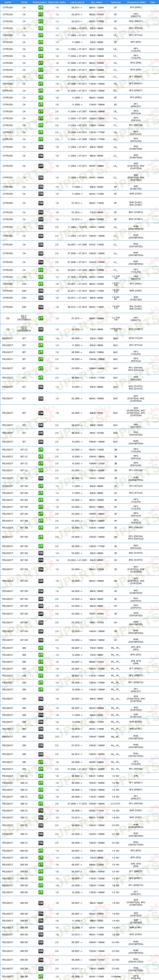The height and width of the screenshot is (980, 159).
Task: Click the Marka column header
Action: point(8,2)
